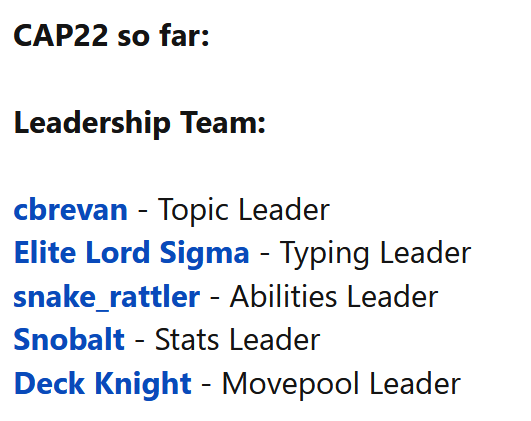Open the Deck Knight profile link
531x421 pixels.
click(103, 384)
